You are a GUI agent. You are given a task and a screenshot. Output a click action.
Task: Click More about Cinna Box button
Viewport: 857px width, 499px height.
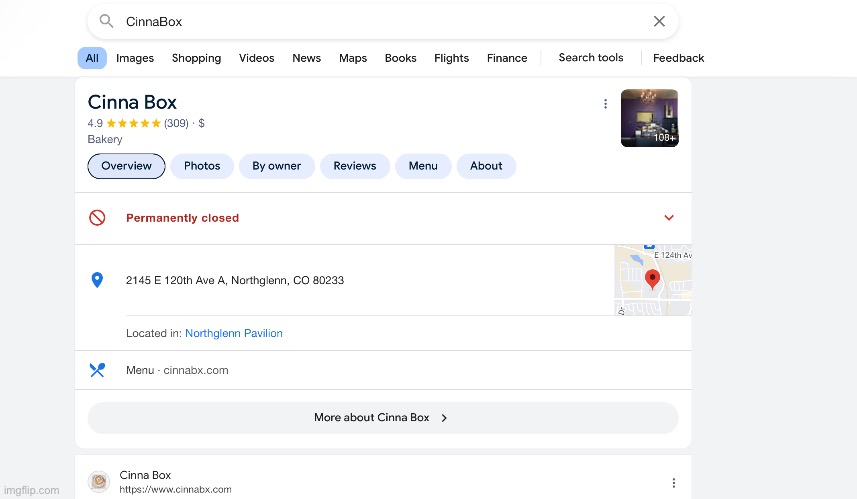pyautogui.click(x=383, y=418)
